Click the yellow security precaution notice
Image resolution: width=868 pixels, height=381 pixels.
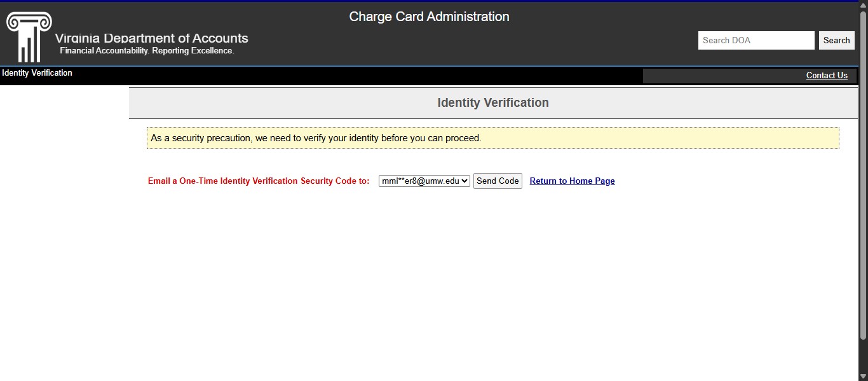[492, 138]
